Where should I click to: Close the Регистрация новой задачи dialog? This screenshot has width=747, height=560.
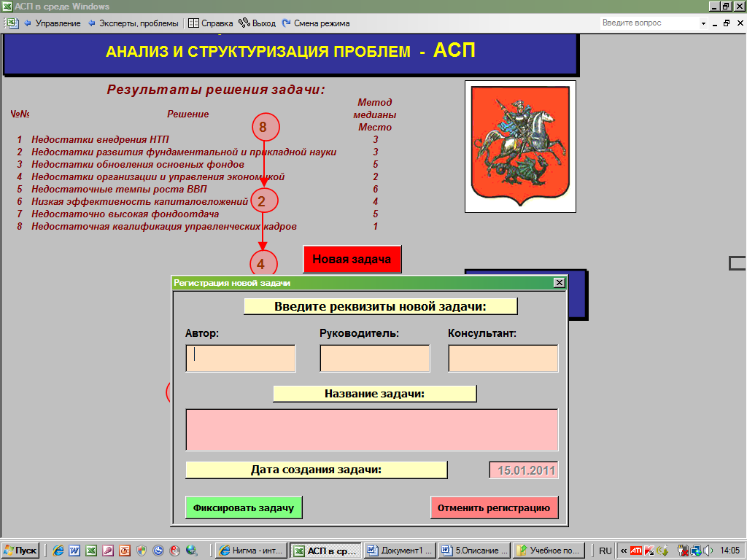(560, 283)
